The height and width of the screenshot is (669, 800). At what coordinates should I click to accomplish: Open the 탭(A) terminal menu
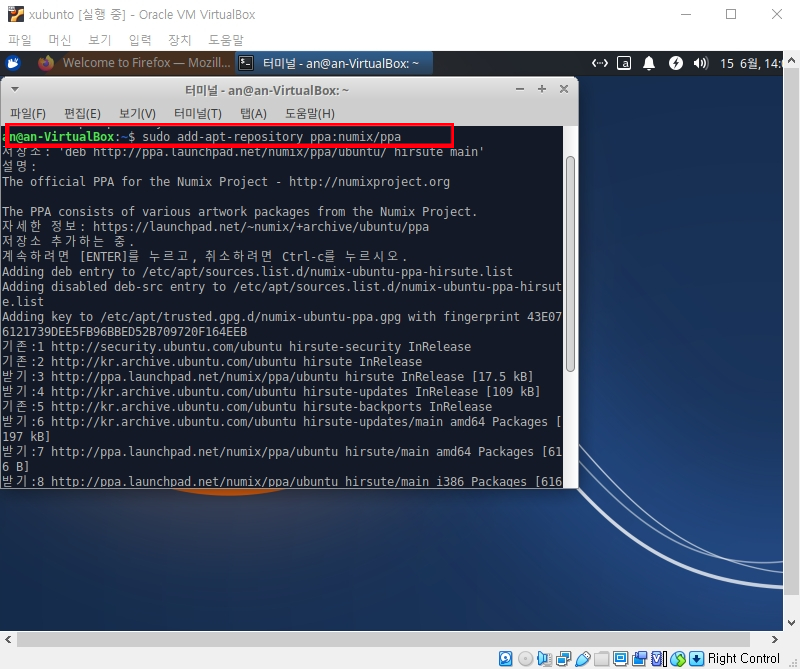tap(254, 113)
